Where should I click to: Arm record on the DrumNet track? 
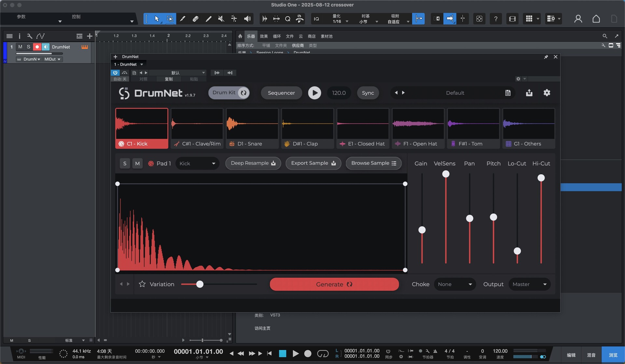pos(37,47)
